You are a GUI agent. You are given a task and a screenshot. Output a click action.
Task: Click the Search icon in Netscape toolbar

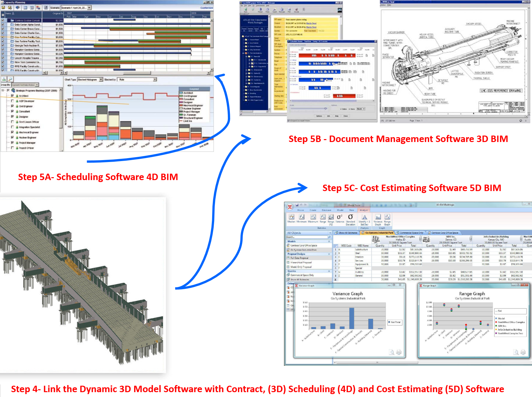click(x=275, y=10)
